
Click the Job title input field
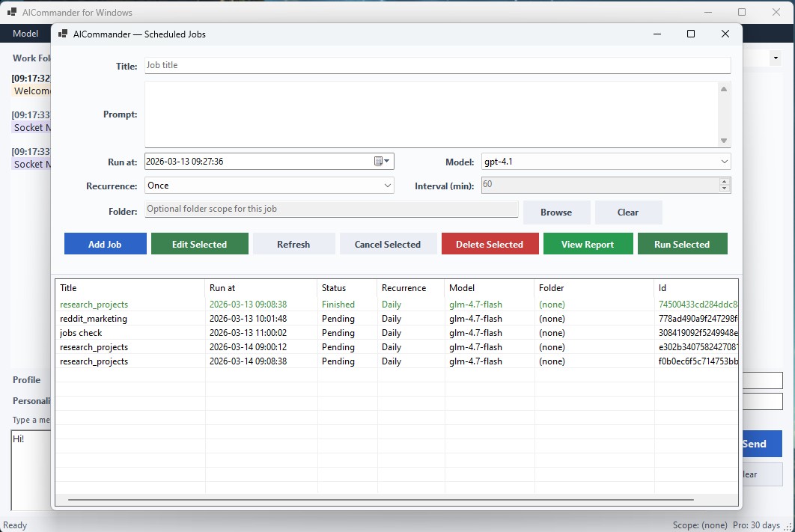(438, 65)
